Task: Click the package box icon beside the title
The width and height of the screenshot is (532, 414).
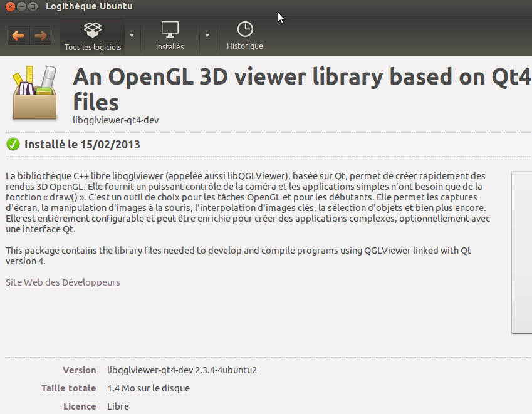Action: (34, 94)
